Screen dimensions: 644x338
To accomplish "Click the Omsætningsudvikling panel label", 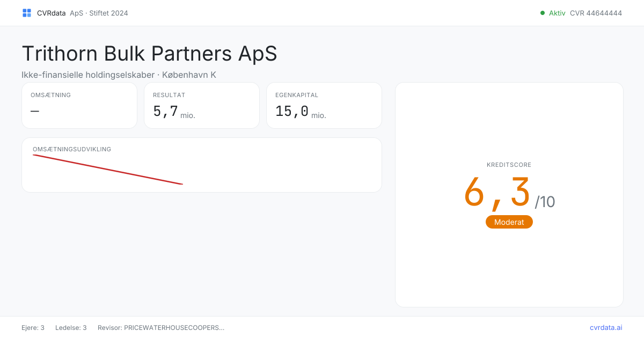I will tap(72, 149).
